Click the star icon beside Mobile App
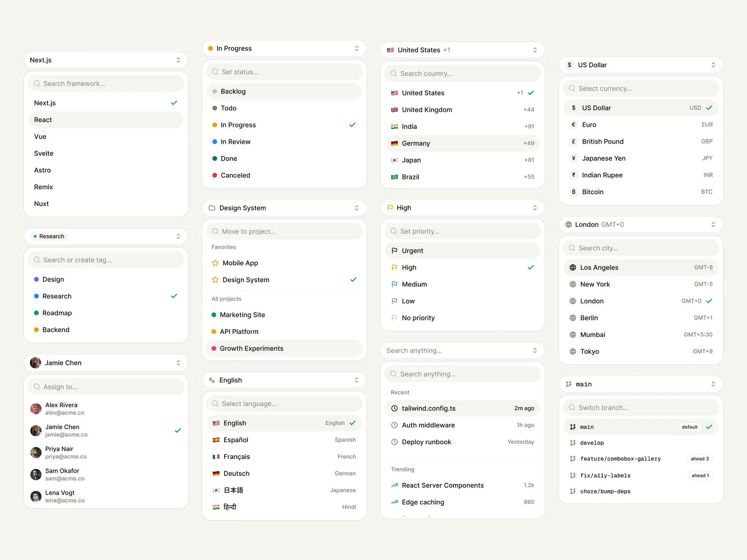Screen dimensions: 747x560 [215, 263]
